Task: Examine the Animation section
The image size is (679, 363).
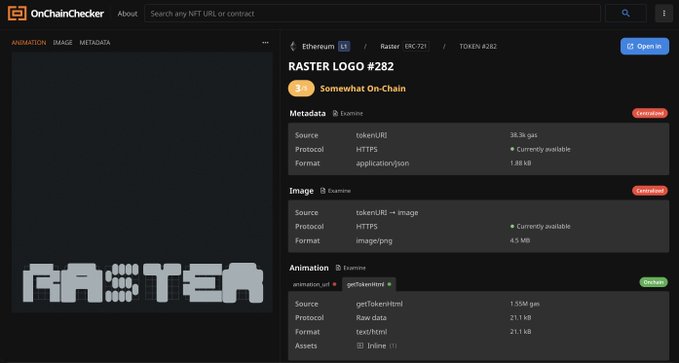Action: coord(351,268)
